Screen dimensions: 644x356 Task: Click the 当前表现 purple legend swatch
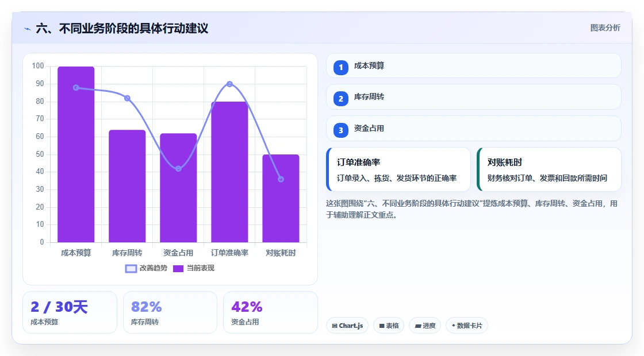pos(178,269)
